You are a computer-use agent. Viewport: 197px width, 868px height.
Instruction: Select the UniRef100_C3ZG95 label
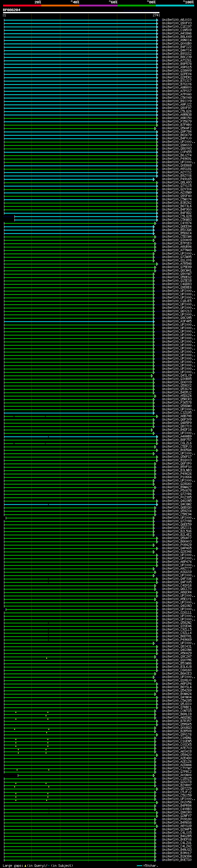[x=177, y=413]
